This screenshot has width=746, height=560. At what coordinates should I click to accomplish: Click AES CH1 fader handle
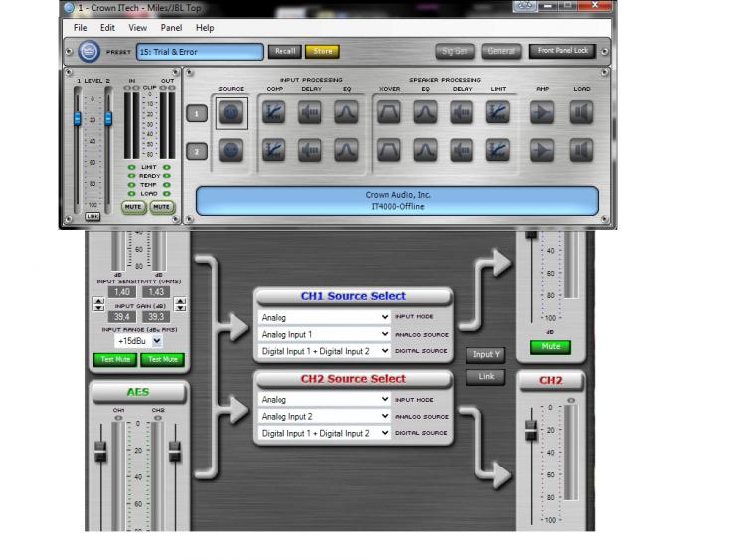(x=100, y=451)
